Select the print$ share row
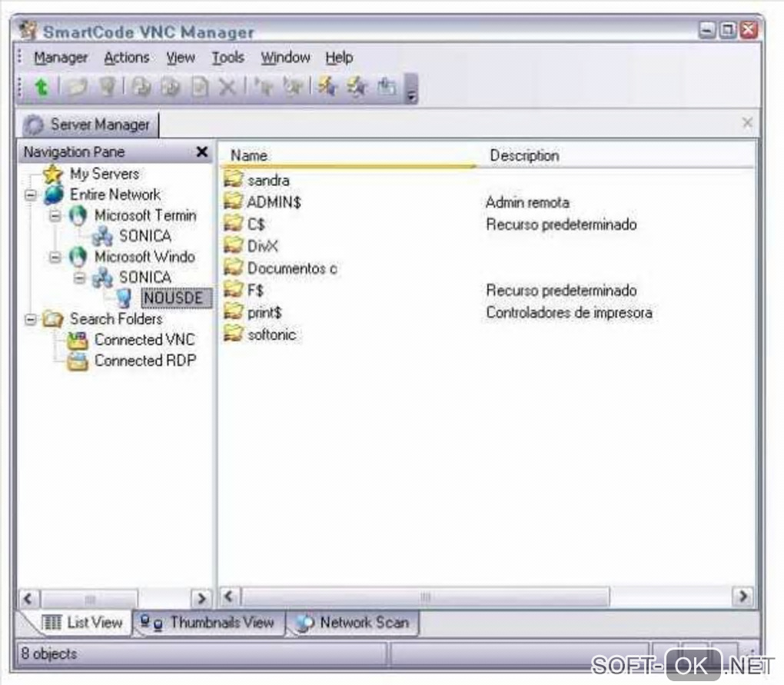Viewport: 784px width, 685px height. click(x=487, y=312)
